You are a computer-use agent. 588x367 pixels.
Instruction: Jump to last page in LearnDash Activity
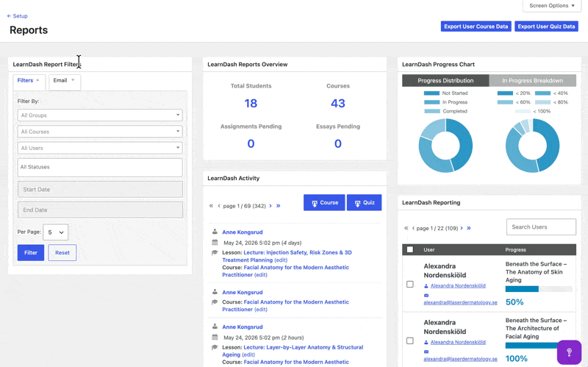279,206
